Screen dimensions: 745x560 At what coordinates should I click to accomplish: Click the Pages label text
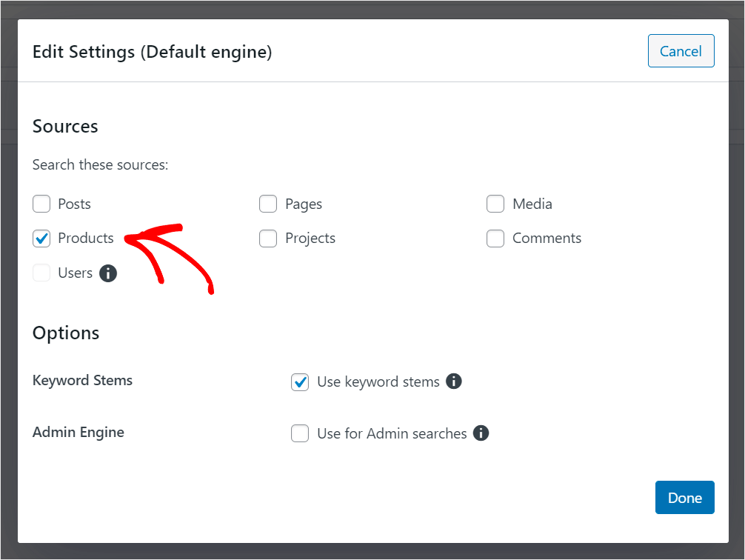click(x=304, y=204)
